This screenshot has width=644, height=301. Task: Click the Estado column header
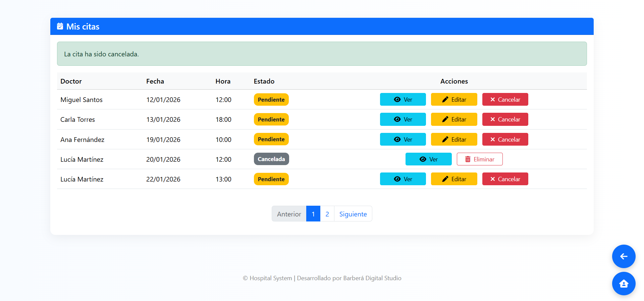[x=264, y=81]
